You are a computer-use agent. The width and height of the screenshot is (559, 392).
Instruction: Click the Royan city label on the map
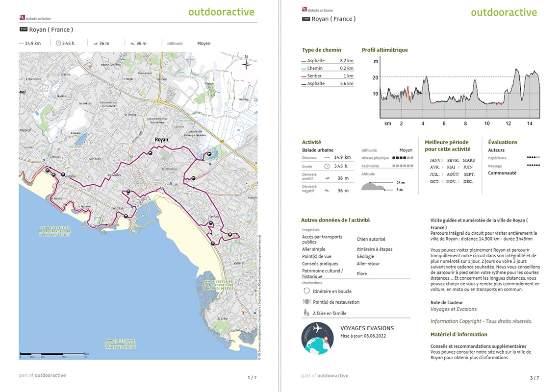click(x=161, y=139)
